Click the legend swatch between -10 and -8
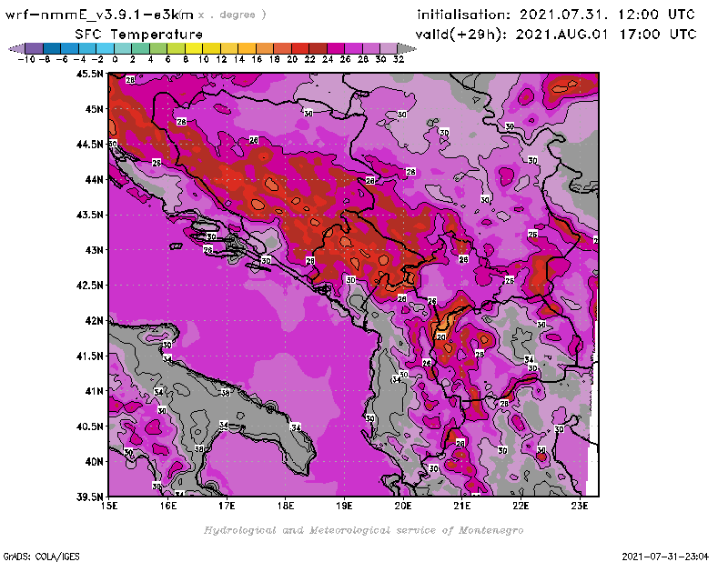The width and height of the screenshot is (728, 562). (35, 48)
